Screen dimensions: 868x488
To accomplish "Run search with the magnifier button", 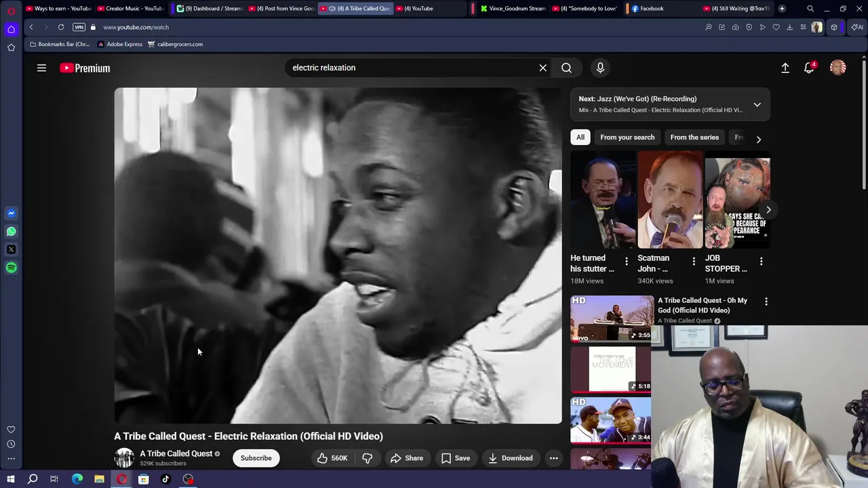I will click(x=566, y=68).
